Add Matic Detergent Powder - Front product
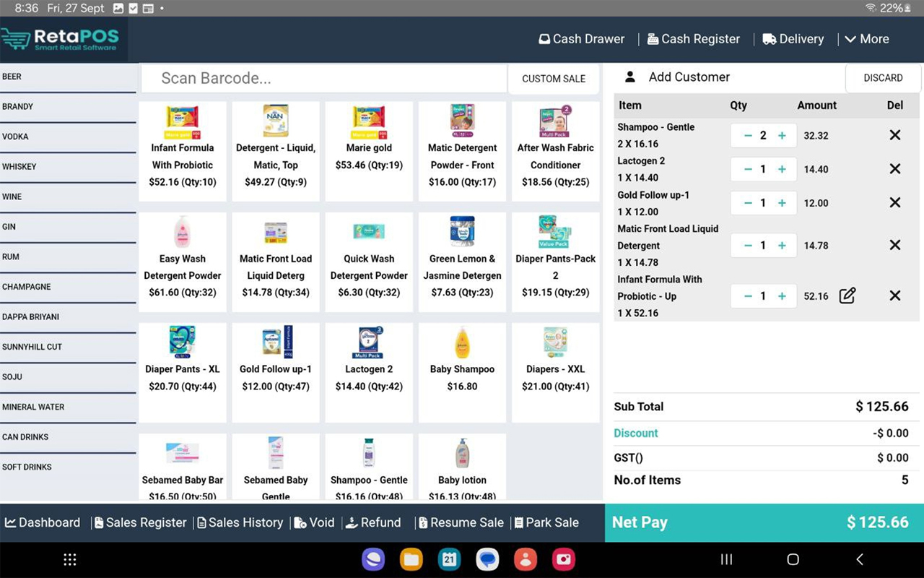This screenshot has height=578, width=924. tap(462, 151)
